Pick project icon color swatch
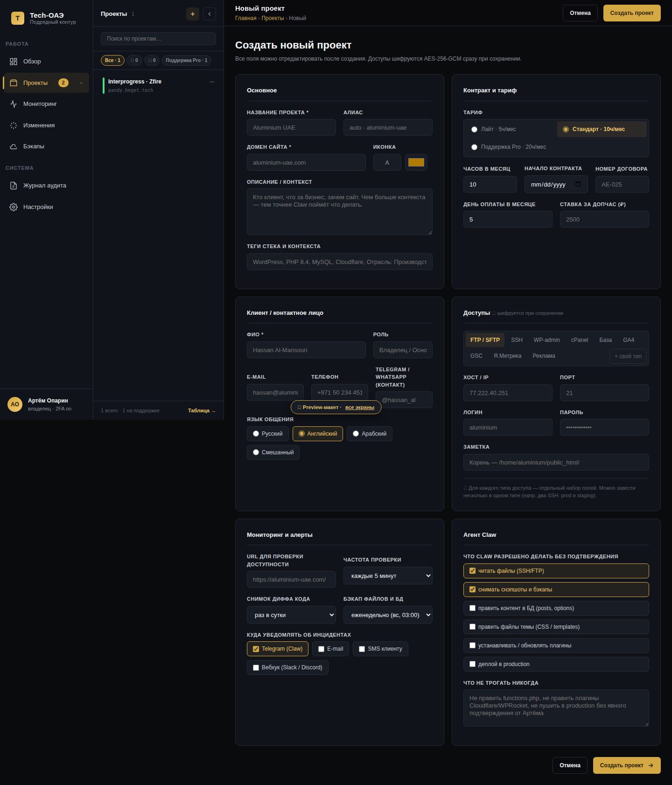 [416, 162]
